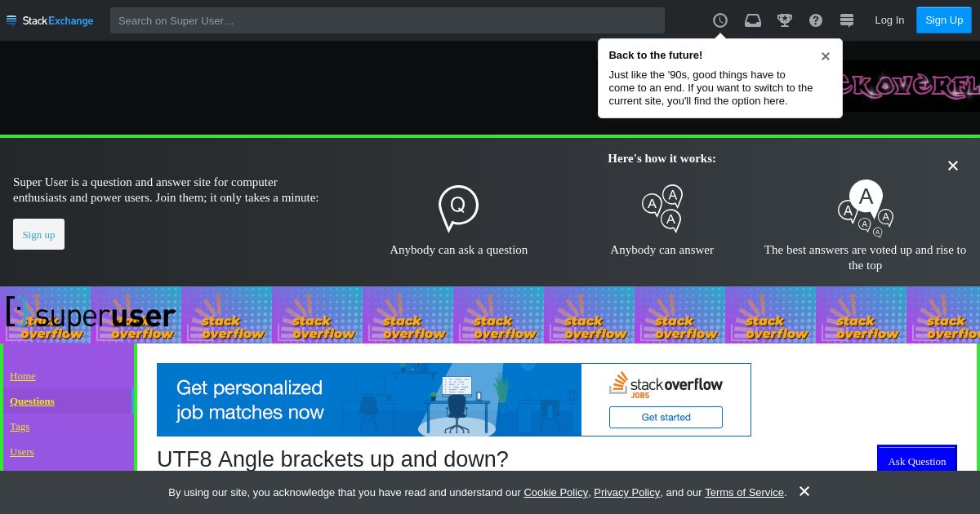Open the site switcher stack icon
The width and height of the screenshot is (980, 514).
click(x=847, y=20)
